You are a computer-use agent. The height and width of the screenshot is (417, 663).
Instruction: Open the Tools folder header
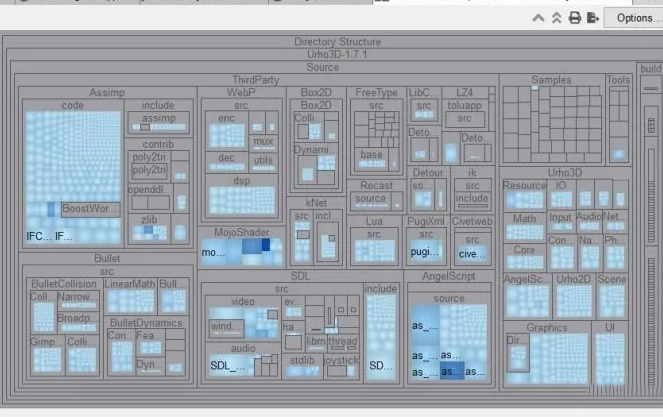(618, 80)
